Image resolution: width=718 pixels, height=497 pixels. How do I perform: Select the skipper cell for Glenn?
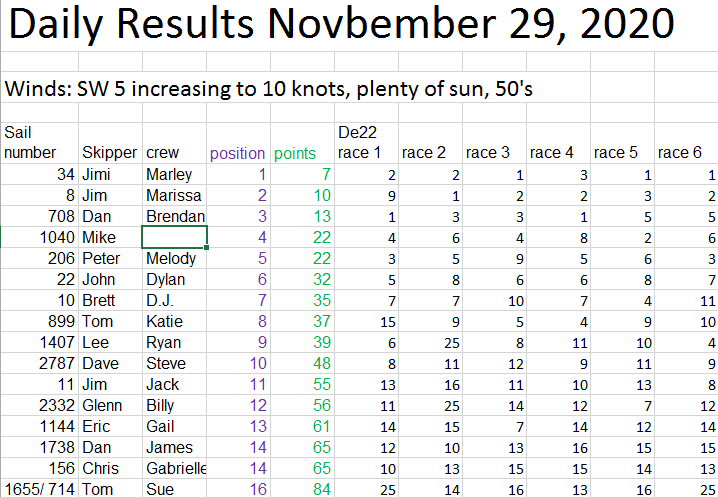(109, 405)
